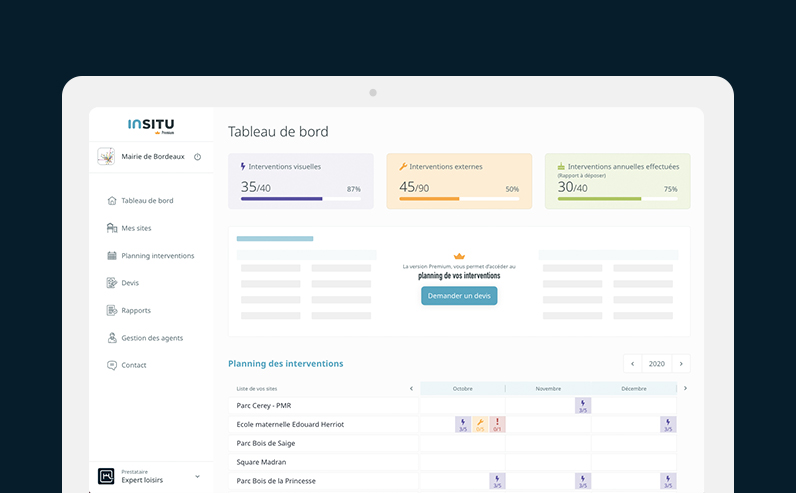
Task: Click the lightning marker in Parc Cerey - PMR row
Action: click(x=582, y=405)
